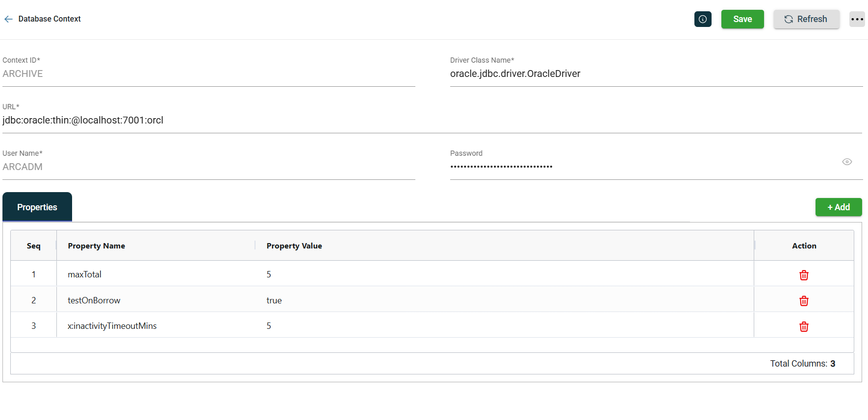Click the back arrow beside Database Context

tap(8, 19)
